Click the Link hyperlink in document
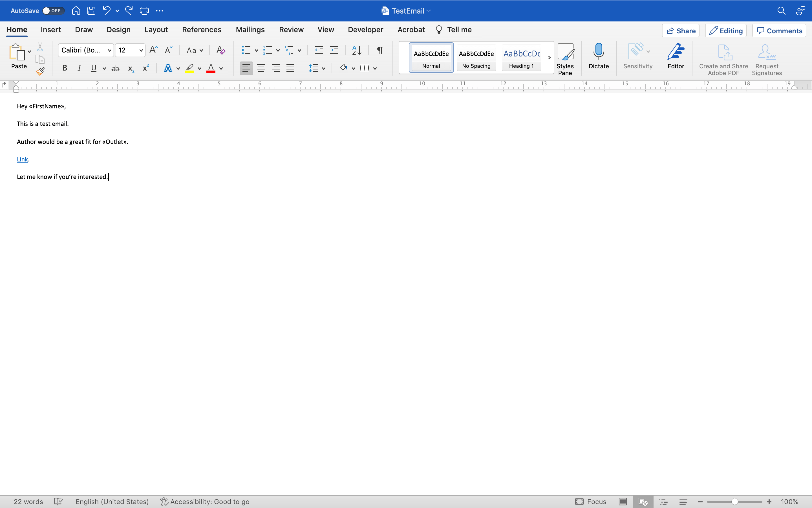 [22, 159]
